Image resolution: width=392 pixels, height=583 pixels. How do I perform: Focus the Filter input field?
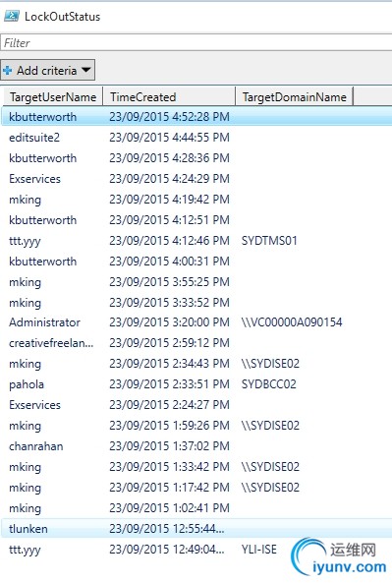(x=196, y=42)
